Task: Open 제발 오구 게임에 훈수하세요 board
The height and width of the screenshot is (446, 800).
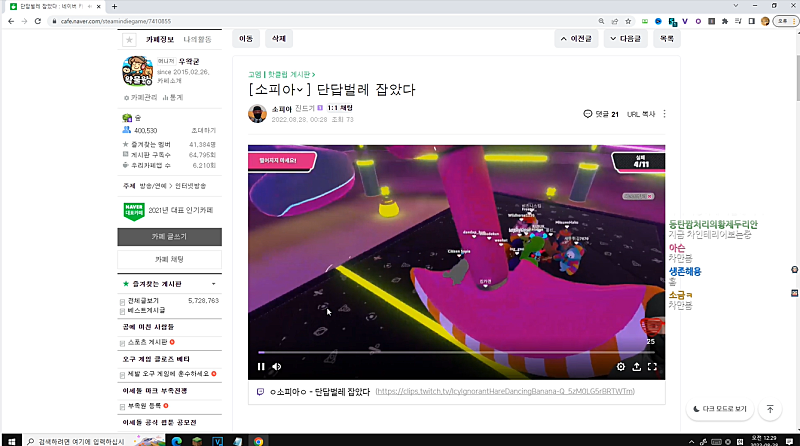Action: click(168, 374)
